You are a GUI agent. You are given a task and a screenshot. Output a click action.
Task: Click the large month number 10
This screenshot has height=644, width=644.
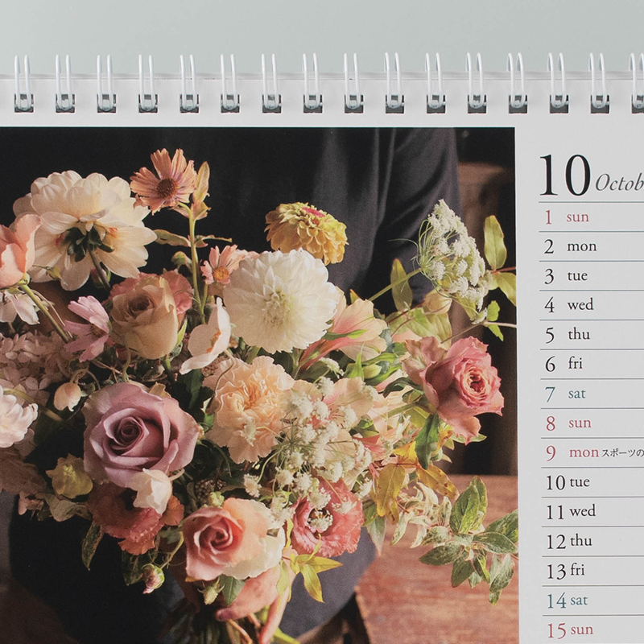click(565, 175)
